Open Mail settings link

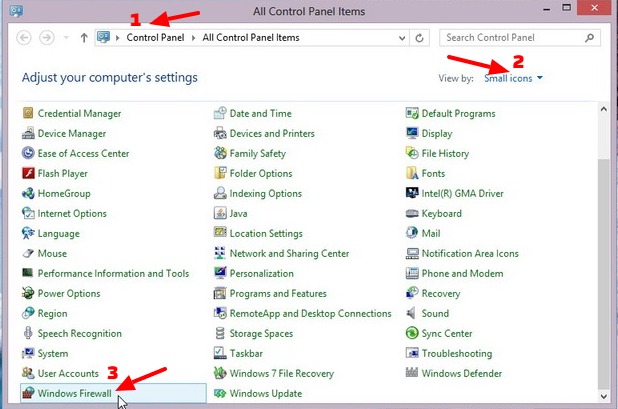[x=431, y=233]
